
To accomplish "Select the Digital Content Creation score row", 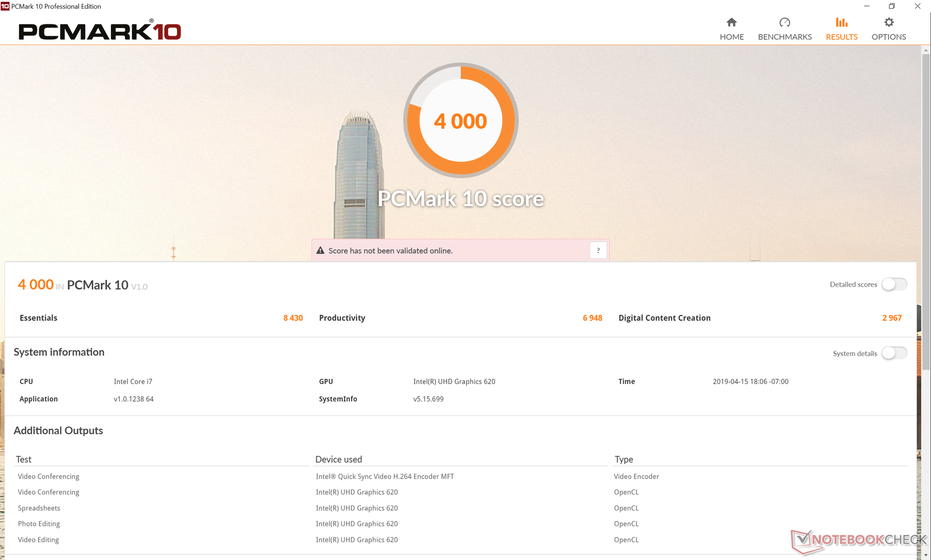I will tap(760, 318).
